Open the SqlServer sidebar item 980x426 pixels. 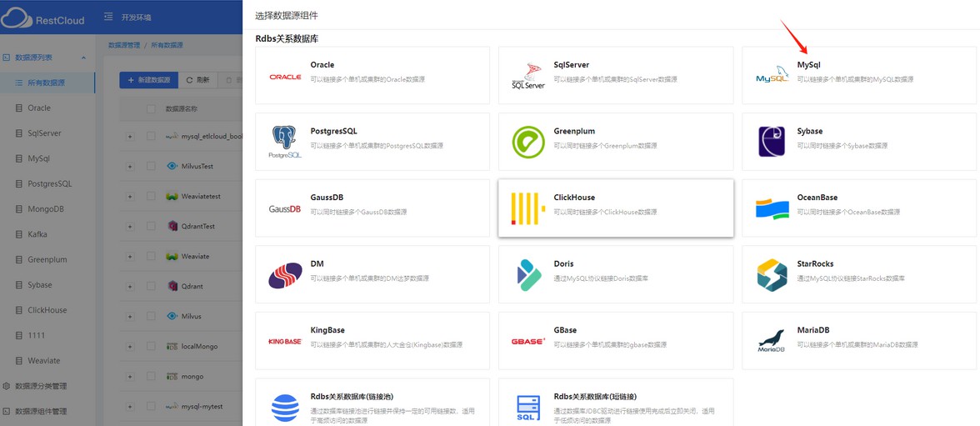coord(47,133)
